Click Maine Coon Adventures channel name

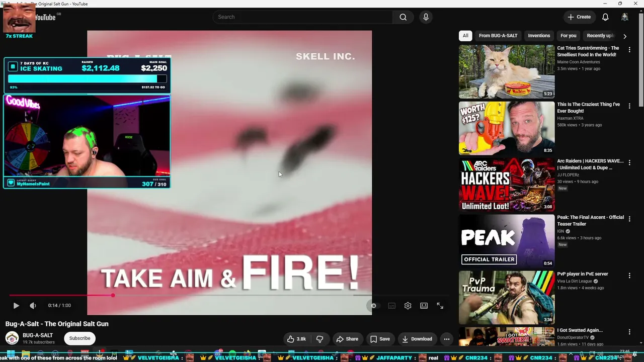click(579, 62)
